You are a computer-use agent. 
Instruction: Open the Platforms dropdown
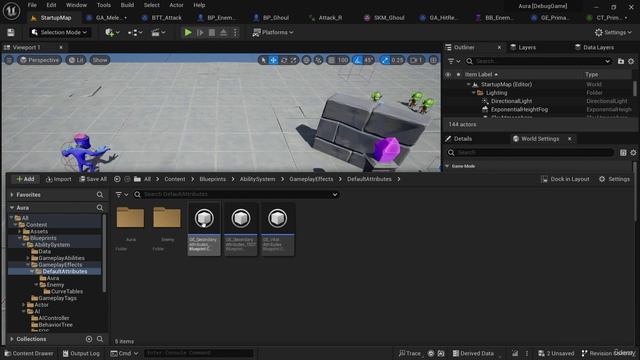[273, 32]
